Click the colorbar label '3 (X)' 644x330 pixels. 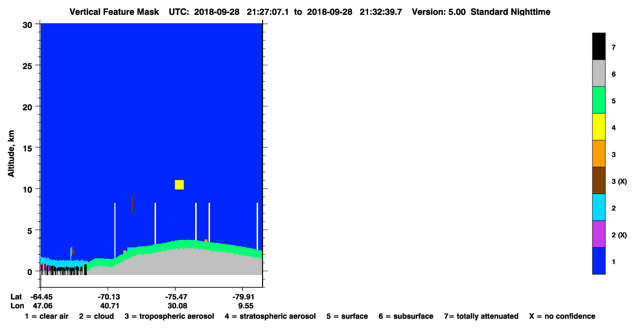click(619, 181)
